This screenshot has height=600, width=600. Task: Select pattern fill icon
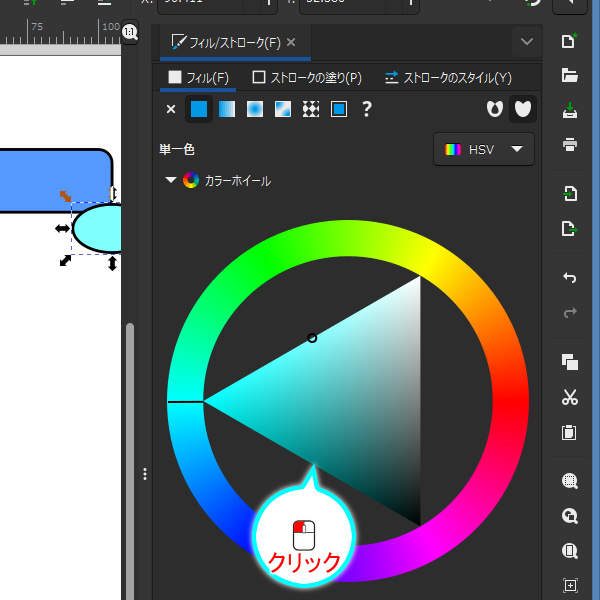pos(311,109)
